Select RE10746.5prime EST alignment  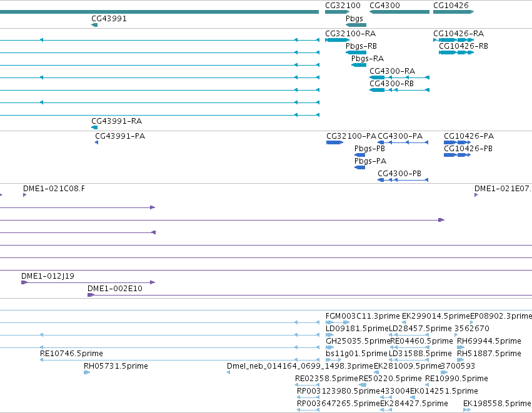coord(179,360)
